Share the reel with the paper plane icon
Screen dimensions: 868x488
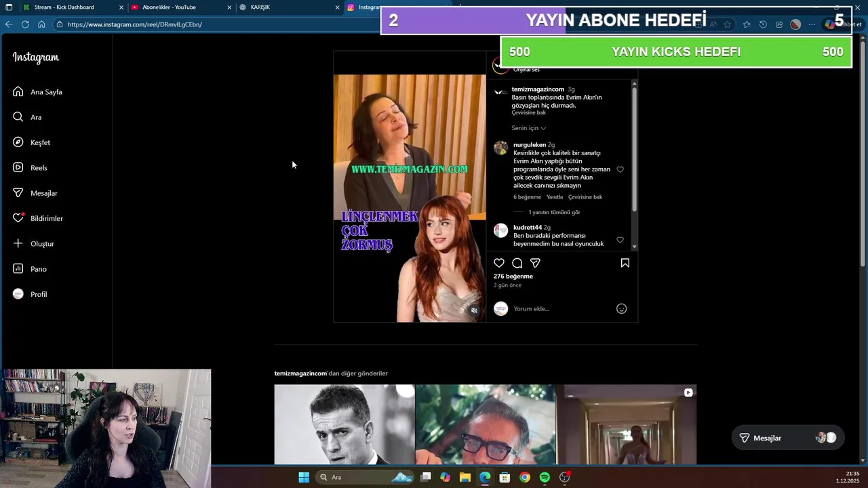pyautogui.click(x=535, y=263)
